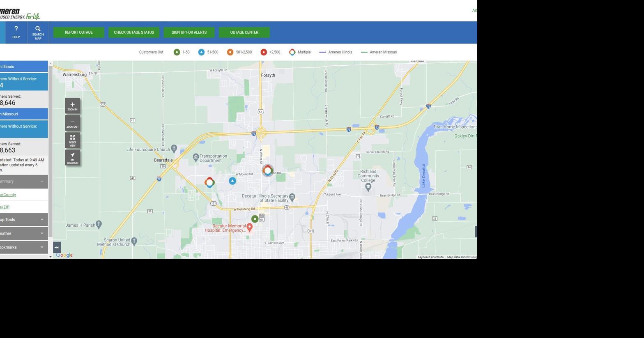Click the sidebar scrollbar down arrow
Viewport: 644px width, 338px height.
pos(51,256)
